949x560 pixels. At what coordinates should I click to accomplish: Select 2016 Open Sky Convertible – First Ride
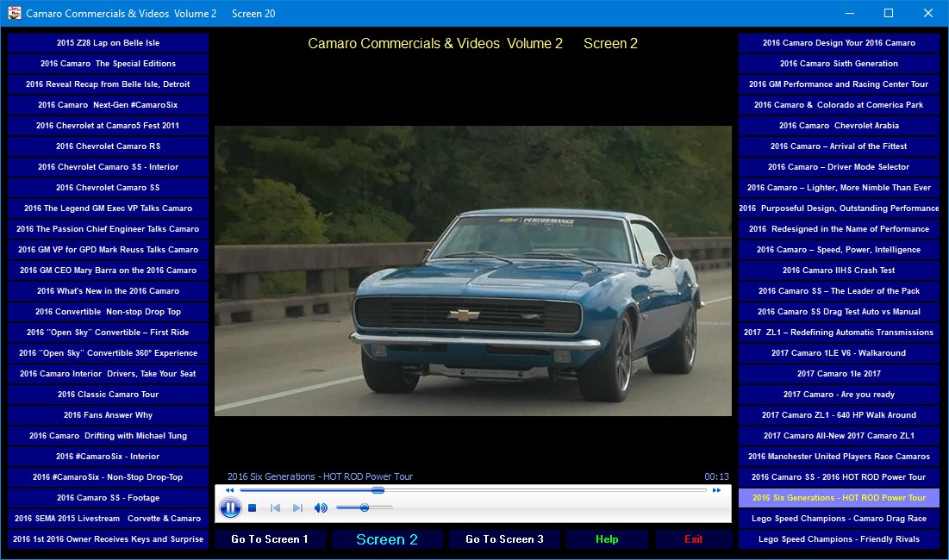pyautogui.click(x=109, y=333)
